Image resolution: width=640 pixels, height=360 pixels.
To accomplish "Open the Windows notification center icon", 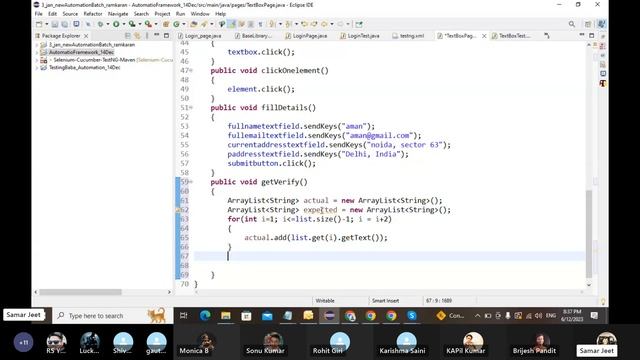I will (x=594, y=316).
